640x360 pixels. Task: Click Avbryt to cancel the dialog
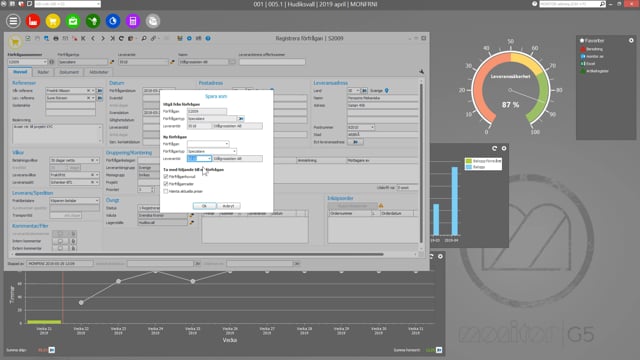point(229,206)
